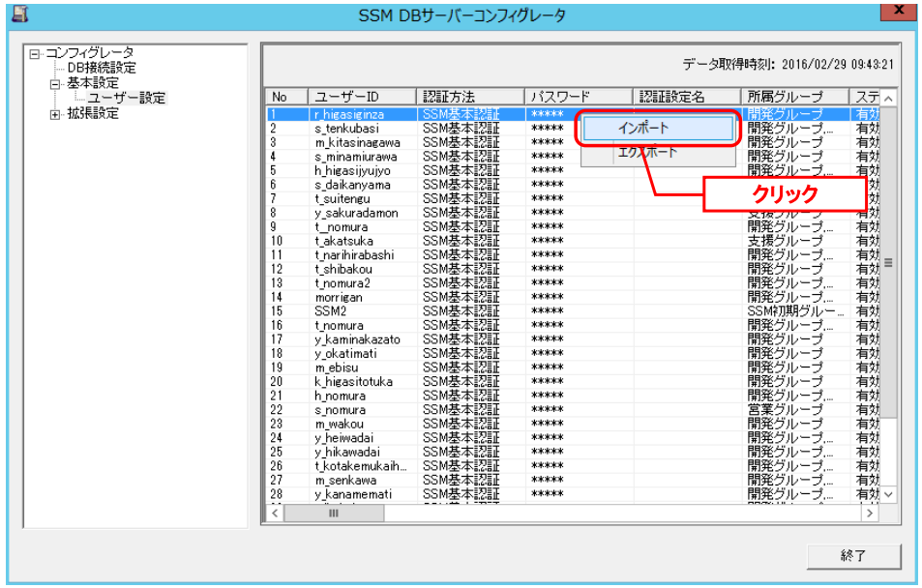This screenshot has width=922, height=588.
Task: Select the 基本設定 tree item
Action: (x=93, y=83)
